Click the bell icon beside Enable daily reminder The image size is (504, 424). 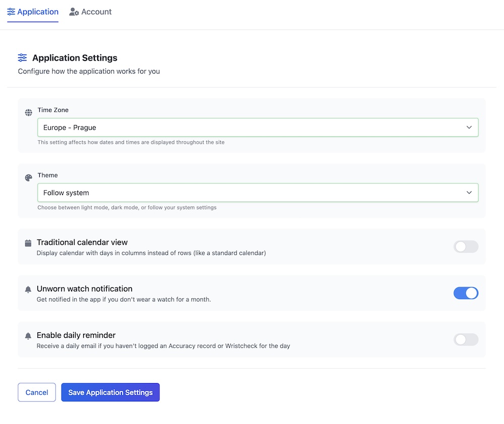click(x=29, y=336)
